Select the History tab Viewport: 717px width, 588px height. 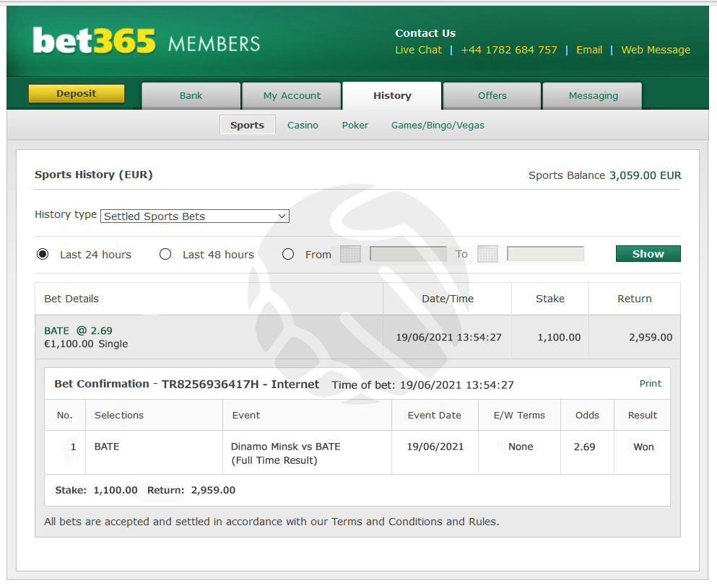(x=392, y=95)
